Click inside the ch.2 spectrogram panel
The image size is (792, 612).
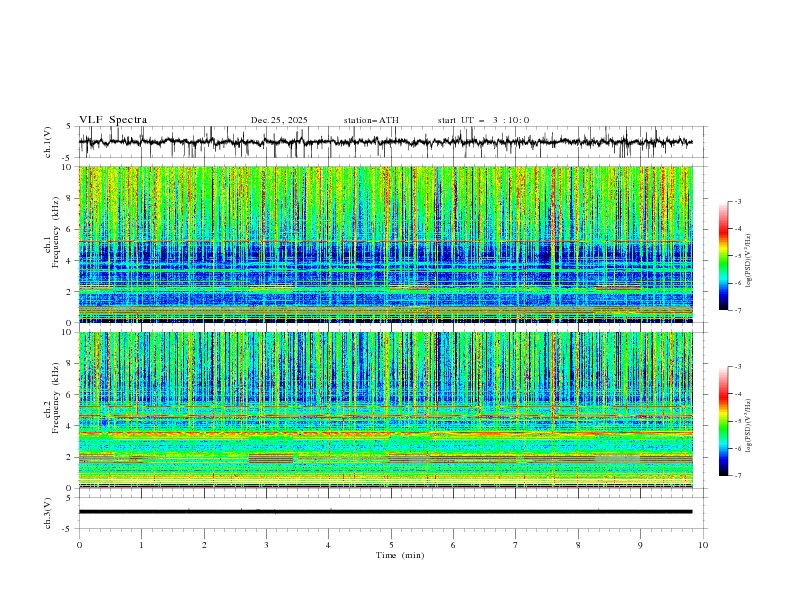point(390,409)
